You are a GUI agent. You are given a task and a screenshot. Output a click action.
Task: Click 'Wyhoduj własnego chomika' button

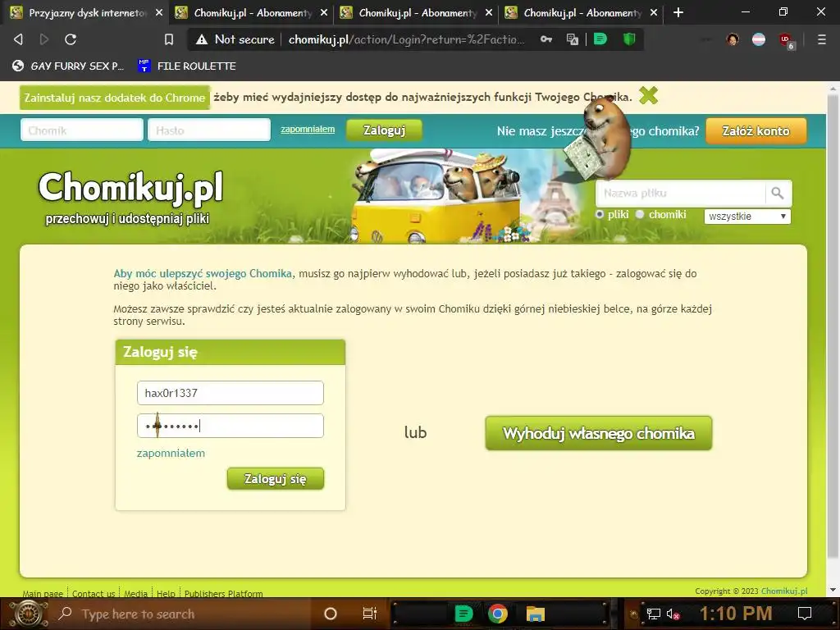598,433
